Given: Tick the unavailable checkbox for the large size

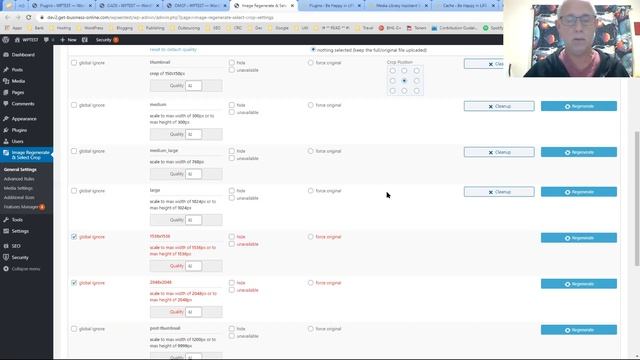Looking at the screenshot, I should 231,198.
